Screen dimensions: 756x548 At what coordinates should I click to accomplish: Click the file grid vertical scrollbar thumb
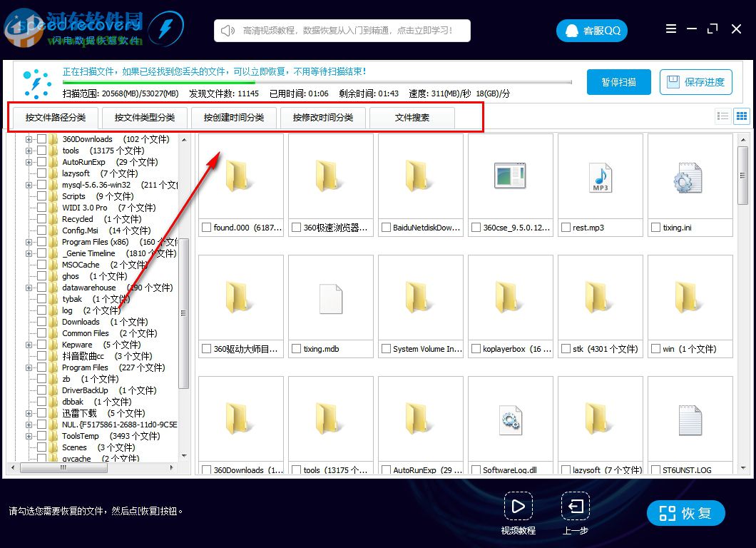click(743, 176)
